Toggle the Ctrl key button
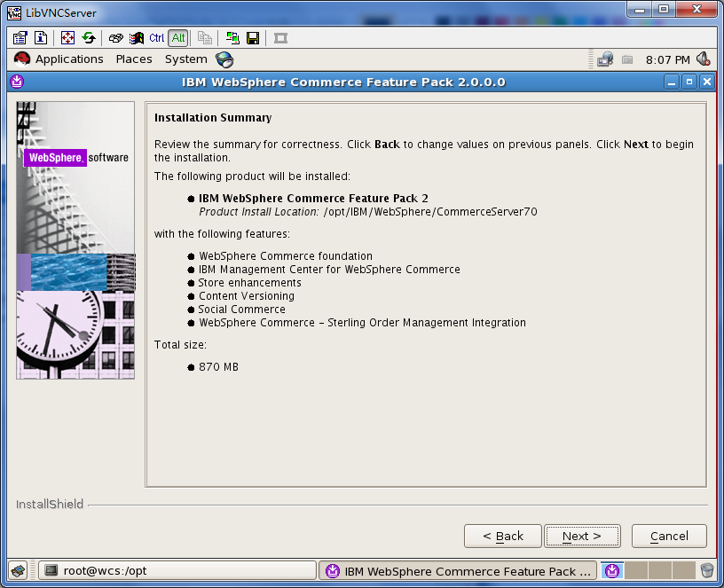The height and width of the screenshot is (588, 724). pos(156,38)
